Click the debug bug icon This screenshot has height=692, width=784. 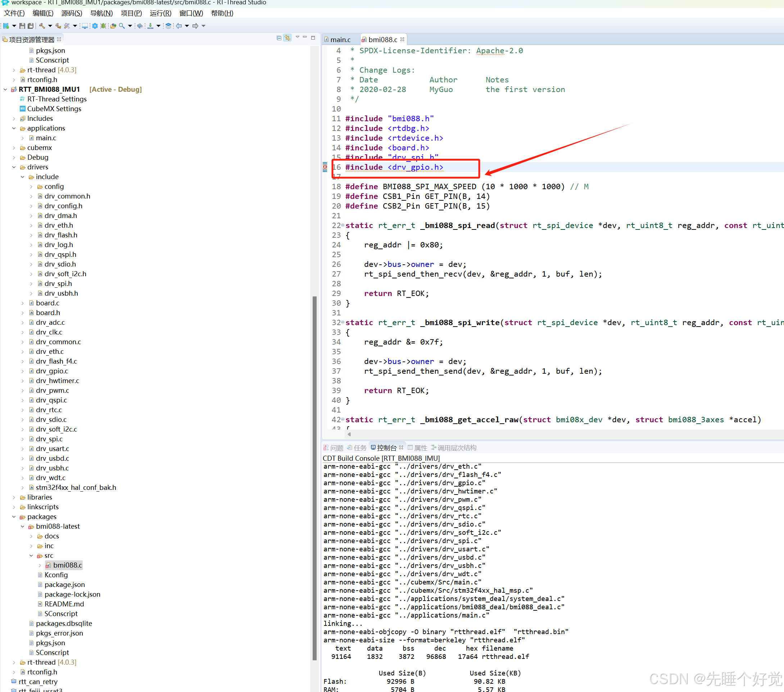click(x=103, y=26)
